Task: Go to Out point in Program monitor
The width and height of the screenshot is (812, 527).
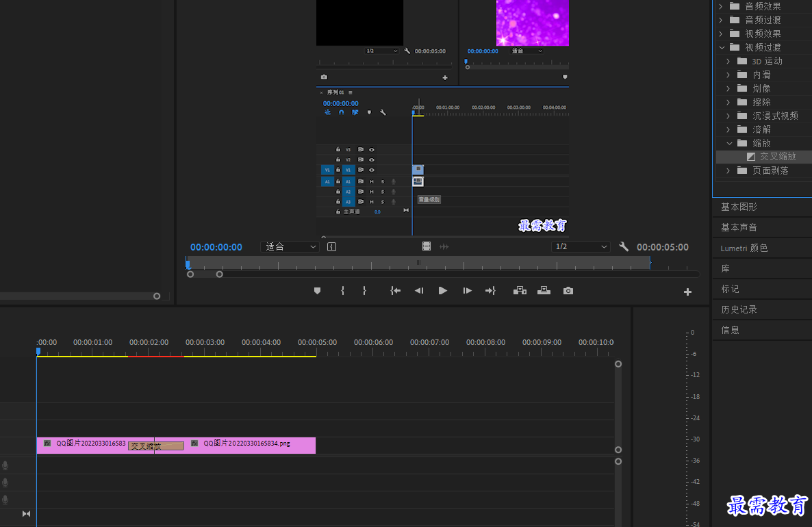Action: [490, 291]
